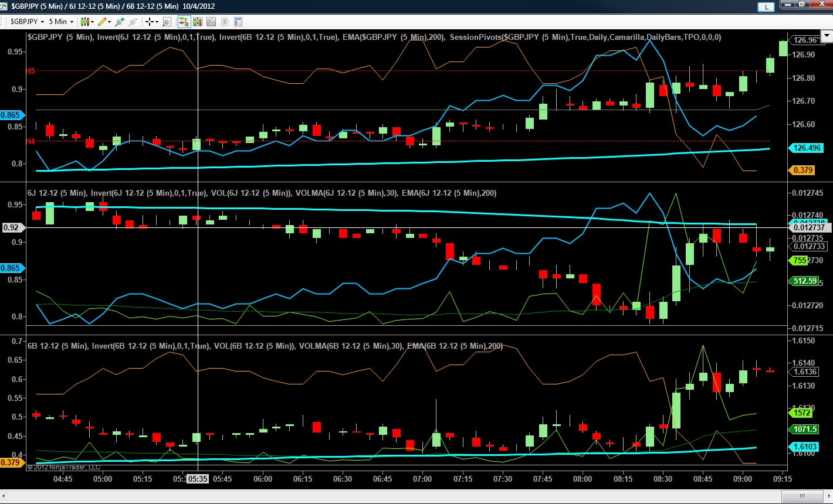The width and height of the screenshot is (833, 504).
Task: Click the L window link button
Action: click(x=766, y=7)
